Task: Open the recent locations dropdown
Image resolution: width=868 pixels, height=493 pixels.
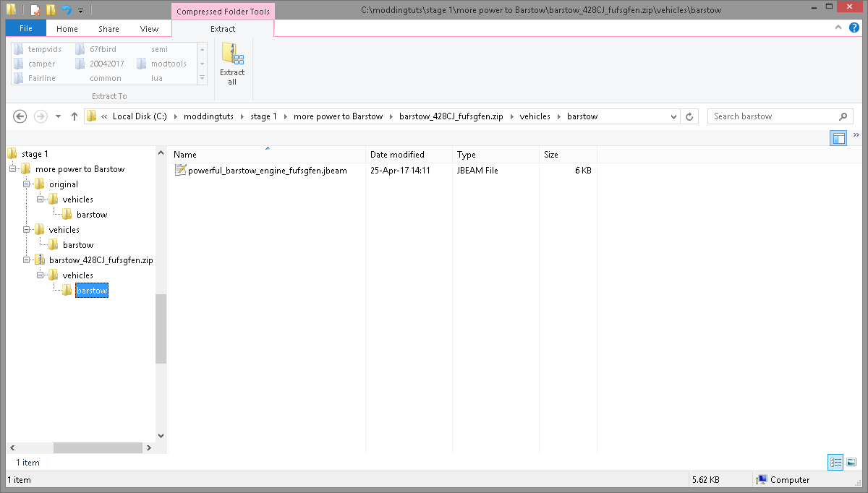Action: click(x=58, y=117)
